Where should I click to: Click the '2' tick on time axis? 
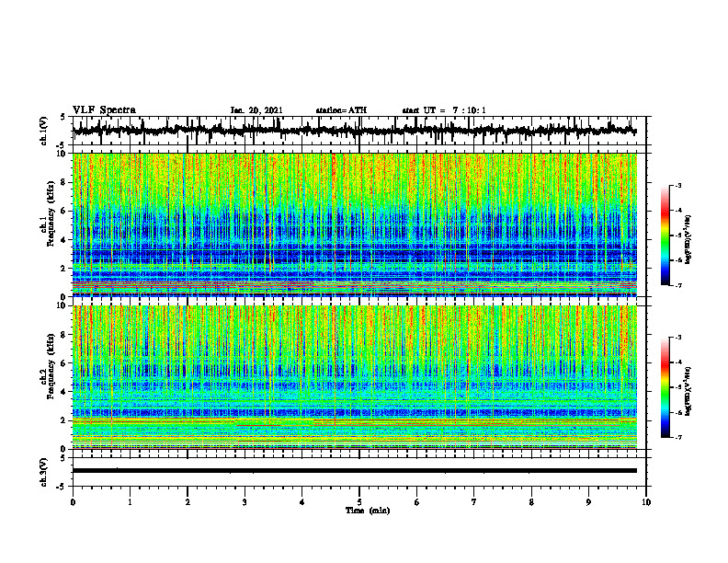click(x=188, y=502)
